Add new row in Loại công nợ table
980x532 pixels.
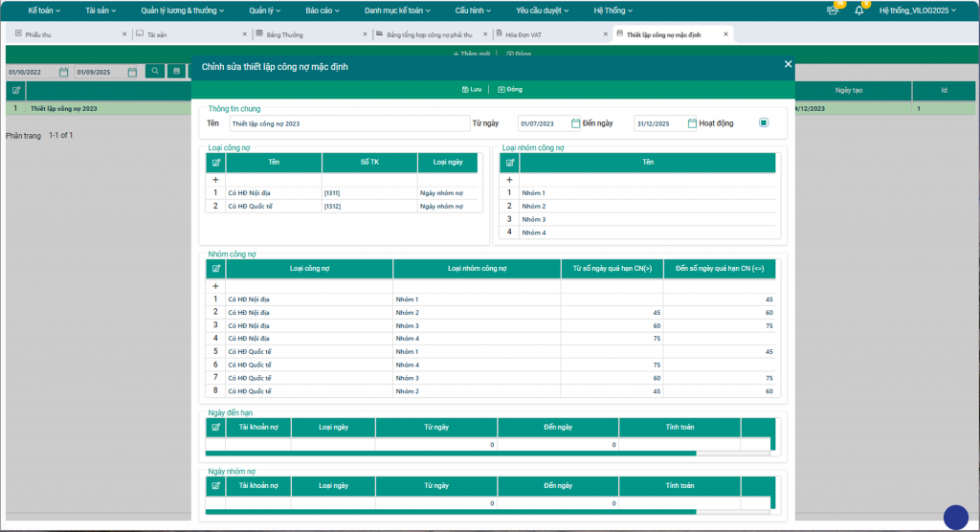click(215, 179)
